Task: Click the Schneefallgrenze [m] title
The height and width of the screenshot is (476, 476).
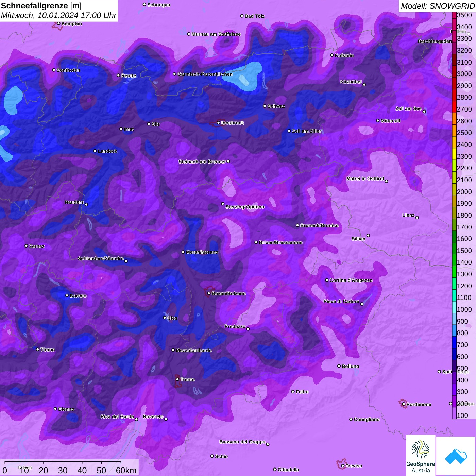Action: coord(41,6)
